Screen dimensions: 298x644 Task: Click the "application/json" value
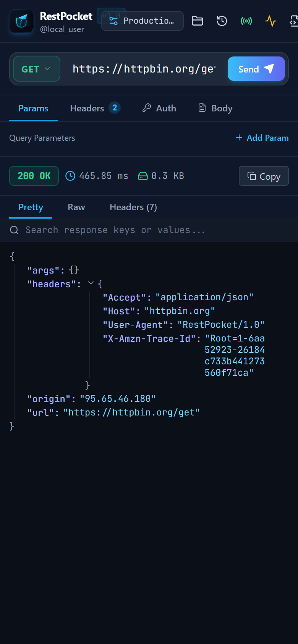point(204,297)
